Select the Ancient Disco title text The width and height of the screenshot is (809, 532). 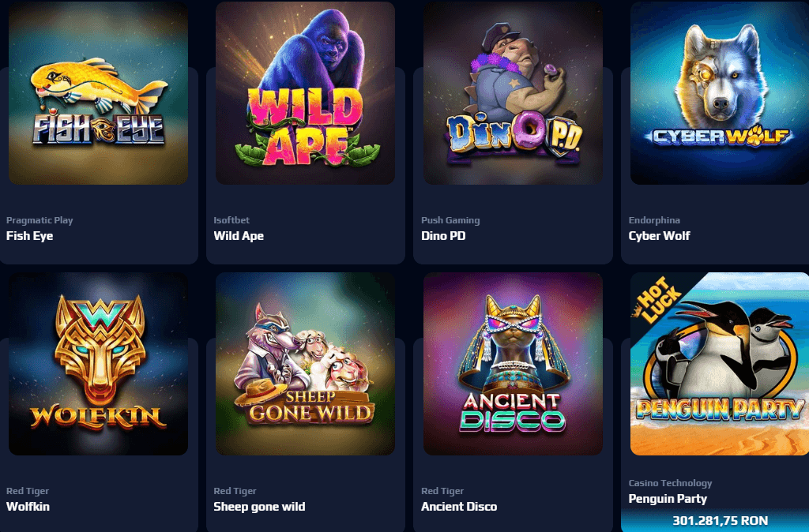(x=459, y=507)
